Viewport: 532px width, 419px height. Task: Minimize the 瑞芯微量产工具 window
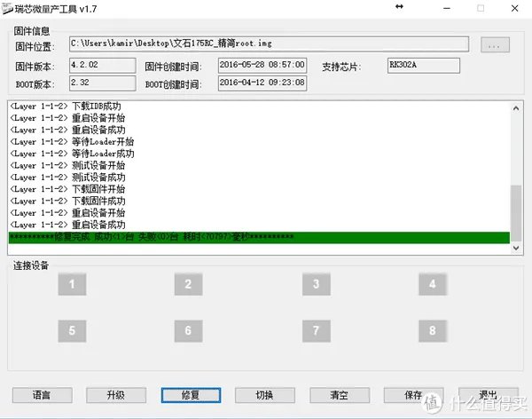click(x=447, y=8)
